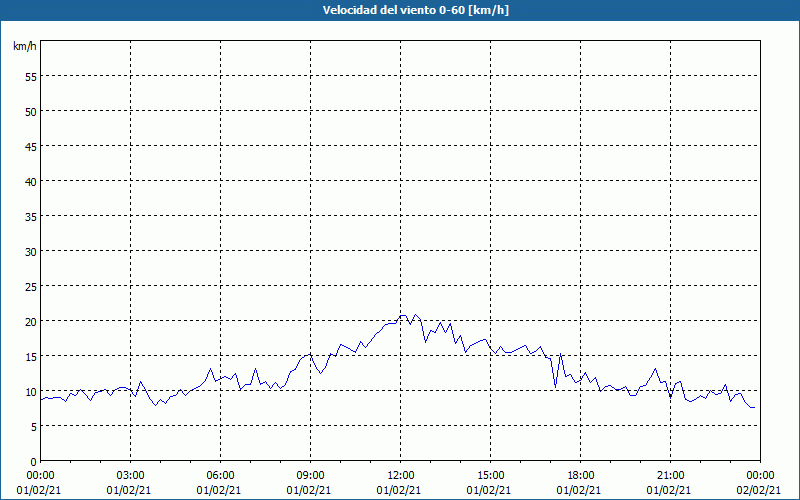Click the wind speed peak near 12:30
The image size is (800, 500).
pyautogui.click(x=415, y=315)
